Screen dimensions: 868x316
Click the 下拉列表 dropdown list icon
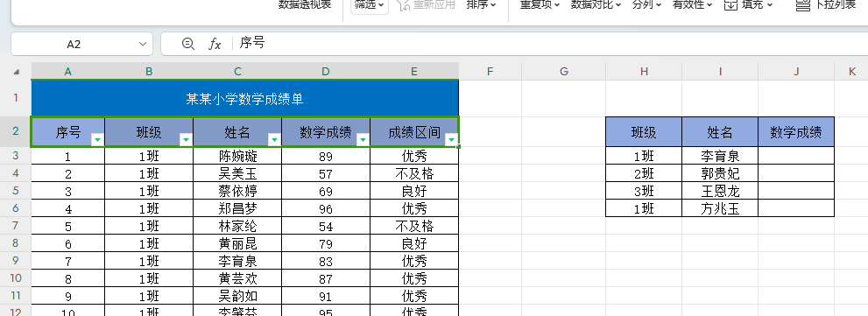click(802, 4)
